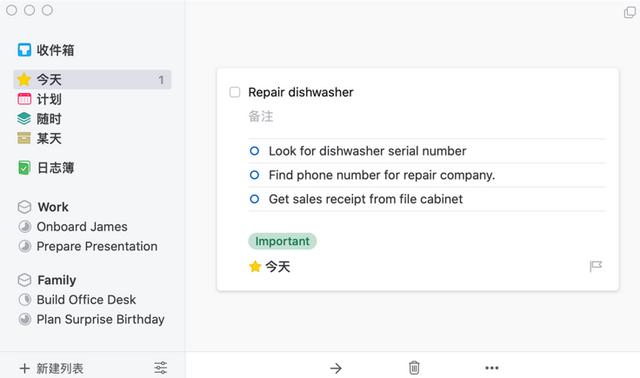The image size is (640, 378).
Task: Open the three-dot more actions menu
Action: pyautogui.click(x=492, y=368)
